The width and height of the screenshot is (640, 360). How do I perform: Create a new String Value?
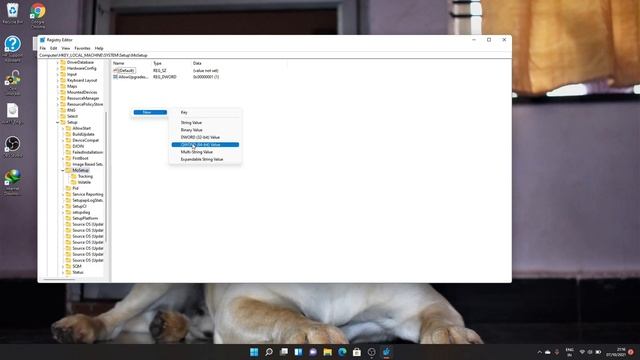pos(205,122)
